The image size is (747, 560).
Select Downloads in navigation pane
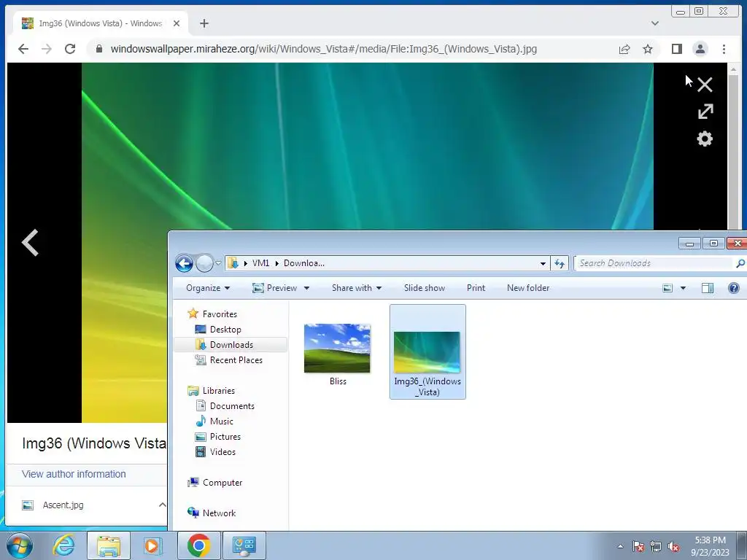tap(231, 345)
